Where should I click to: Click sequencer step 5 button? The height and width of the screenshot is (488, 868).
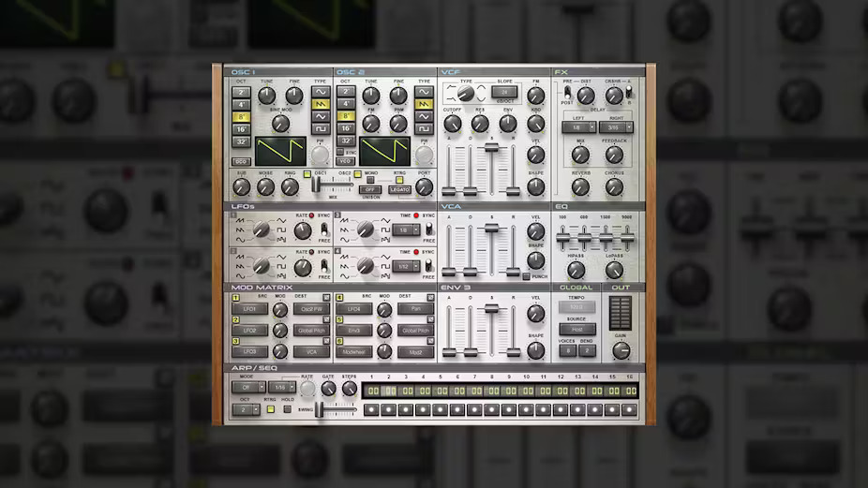click(x=439, y=409)
